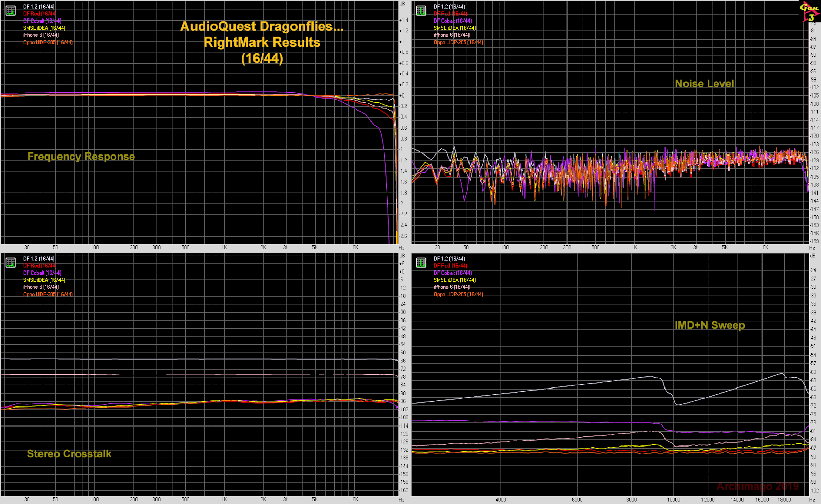
Task: Click the Frequency Response chart label
Action: pos(81,157)
